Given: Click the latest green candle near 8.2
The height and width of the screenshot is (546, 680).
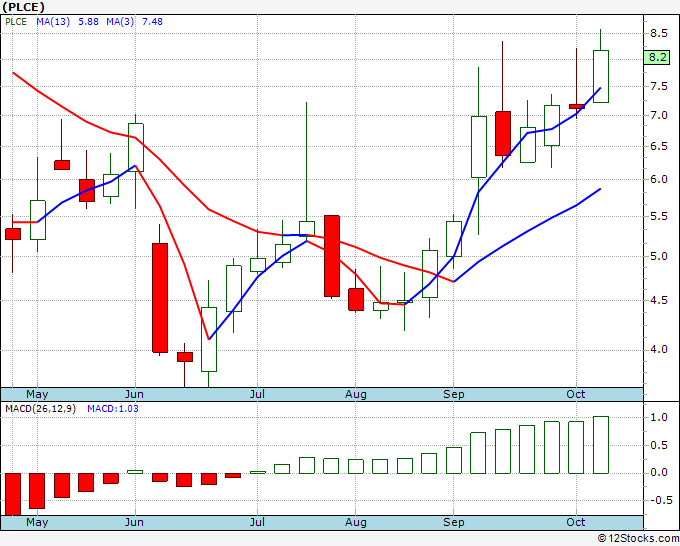Looking at the screenshot, I should [x=601, y=76].
